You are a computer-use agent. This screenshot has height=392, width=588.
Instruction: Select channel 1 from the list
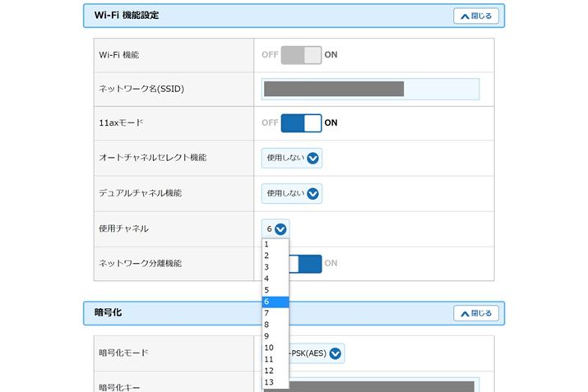(x=275, y=244)
